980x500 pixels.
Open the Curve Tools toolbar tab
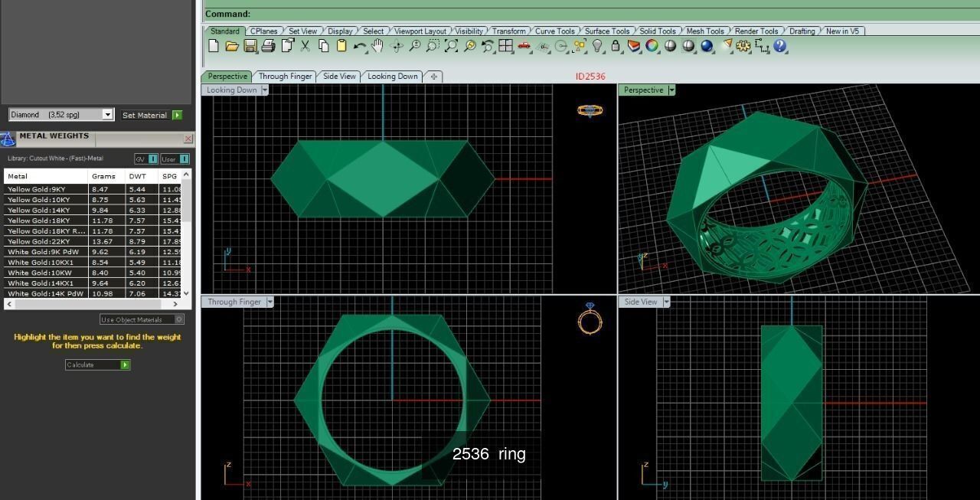click(555, 31)
